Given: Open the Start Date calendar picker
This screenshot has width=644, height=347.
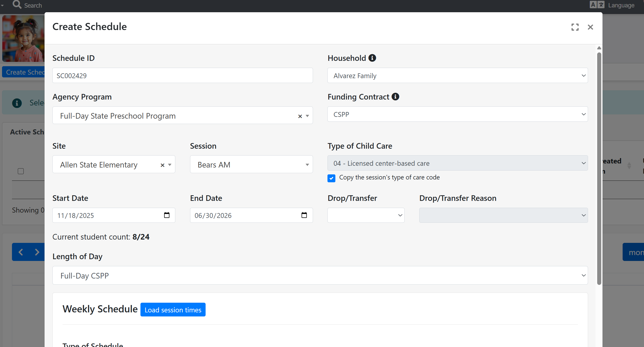Looking at the screenshot, I should tap(167, 215).
